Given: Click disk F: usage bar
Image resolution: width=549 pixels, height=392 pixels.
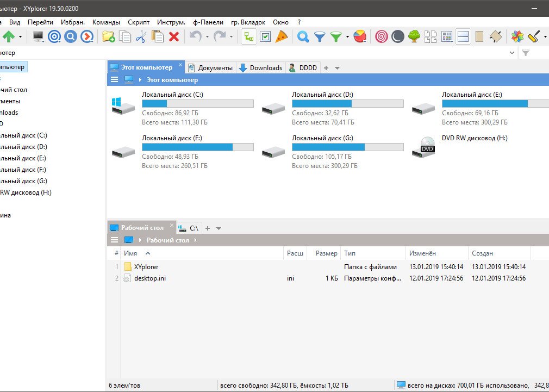Looking at the screenshot, I should (x=198, y=147).
